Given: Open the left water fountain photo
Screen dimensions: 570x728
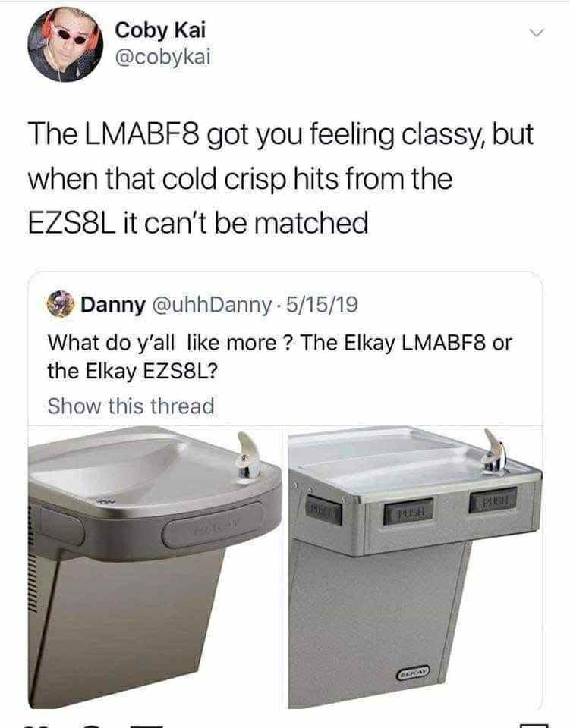Looking at the screenshot, I should coord(155,567).
